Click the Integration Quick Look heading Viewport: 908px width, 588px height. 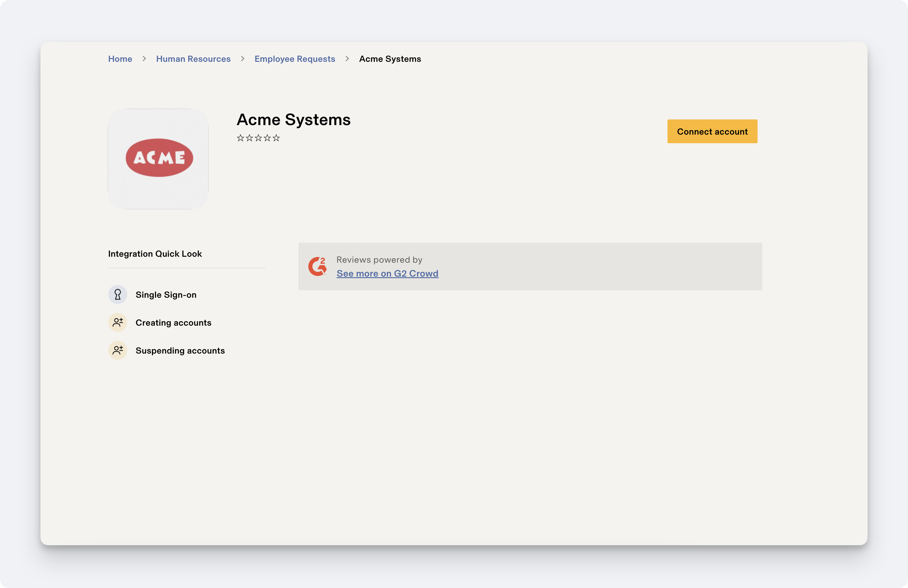tap(155, 253)
